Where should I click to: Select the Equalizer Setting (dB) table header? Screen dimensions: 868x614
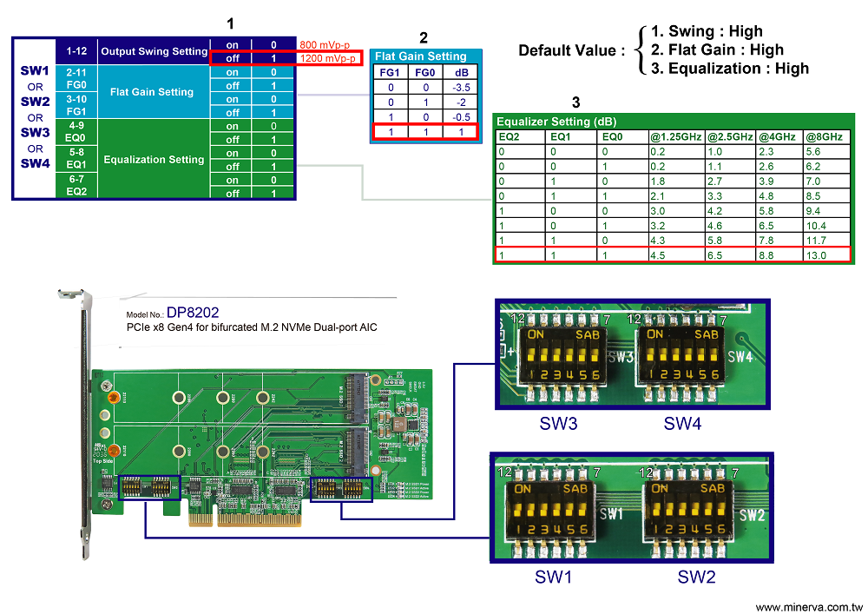[547, 122]
